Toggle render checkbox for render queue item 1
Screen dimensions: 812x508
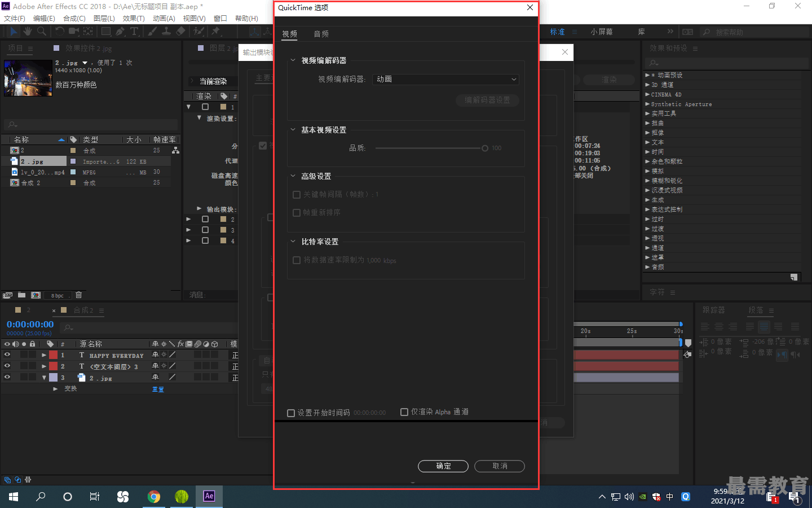coord(205,107)
